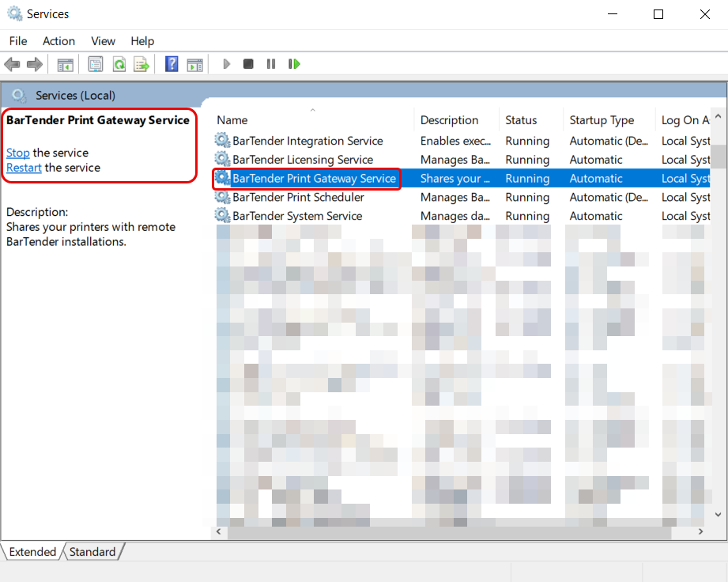Click the Manages da... description cell
This screenshot has width=728, height=582.
point(455,216)
